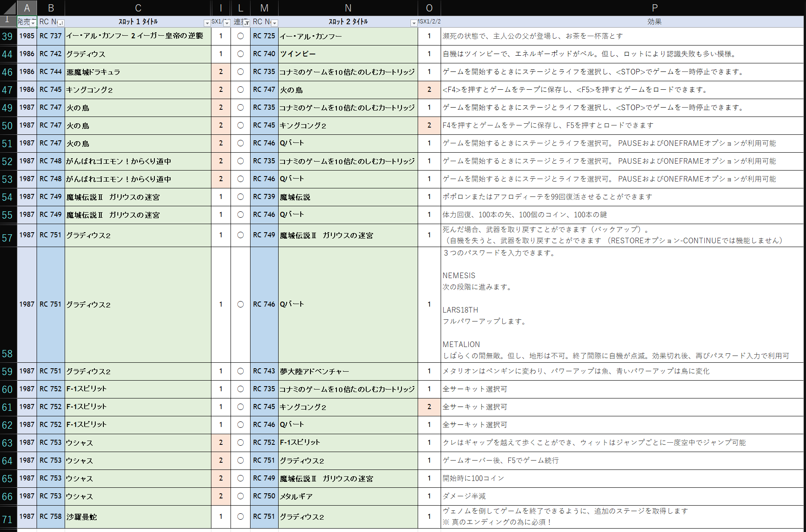Click cell 'RC 750'
The image size is (806, 532).
coord(264,496)
